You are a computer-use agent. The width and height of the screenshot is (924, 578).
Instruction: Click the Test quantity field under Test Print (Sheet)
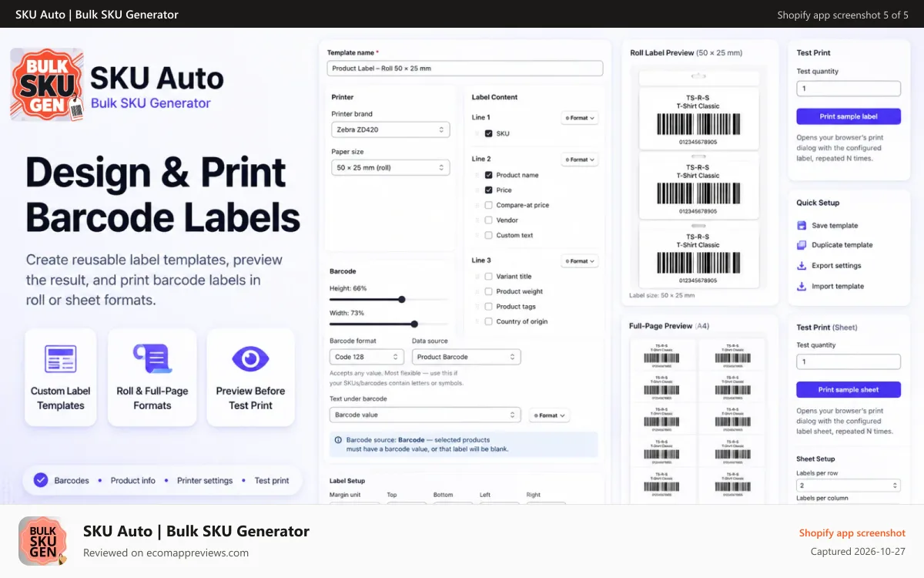pos(849,361)
